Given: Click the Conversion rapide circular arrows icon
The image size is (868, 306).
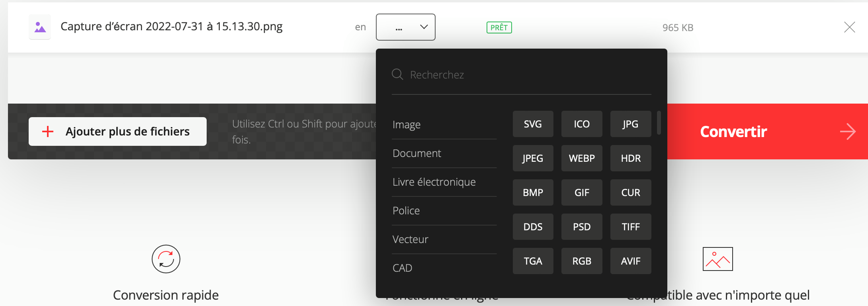Looking at the screenshot, I should click(x=166, y=259).
